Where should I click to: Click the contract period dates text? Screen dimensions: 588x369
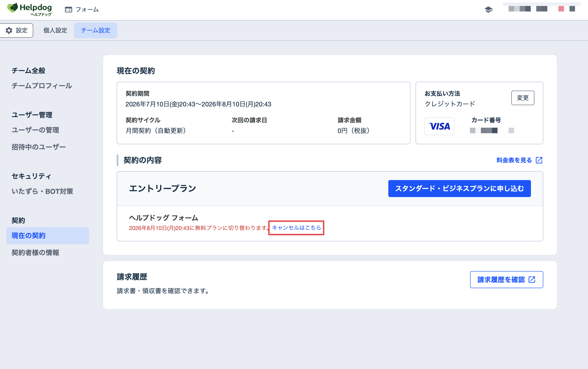coord(198,104)
